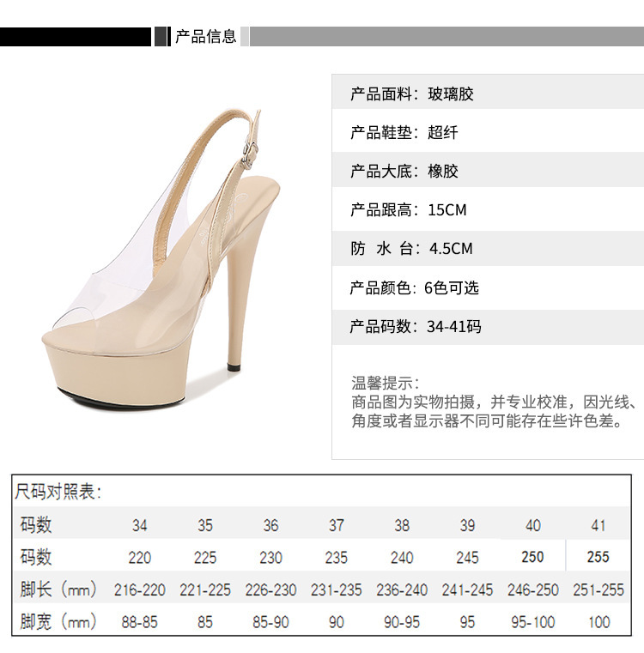644x653 pixels.
Task: Click the 246-250 foot length cell
Action: [532, 590]
